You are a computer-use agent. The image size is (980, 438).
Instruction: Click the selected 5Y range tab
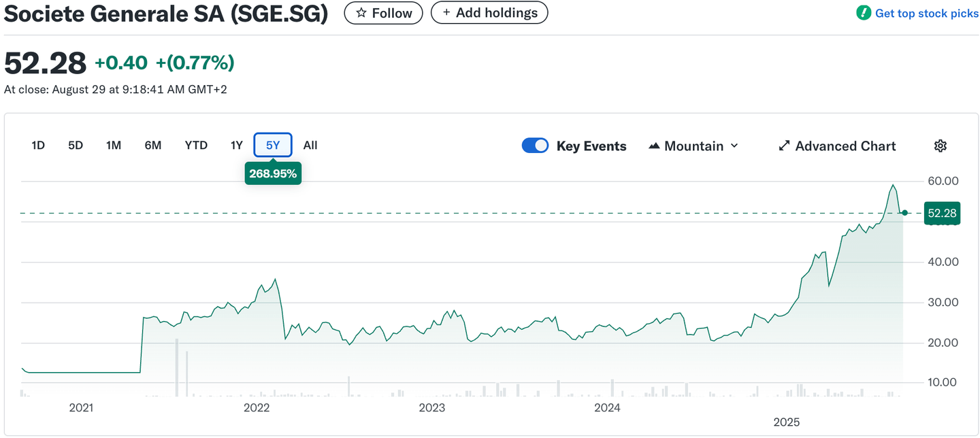[273, 145]
